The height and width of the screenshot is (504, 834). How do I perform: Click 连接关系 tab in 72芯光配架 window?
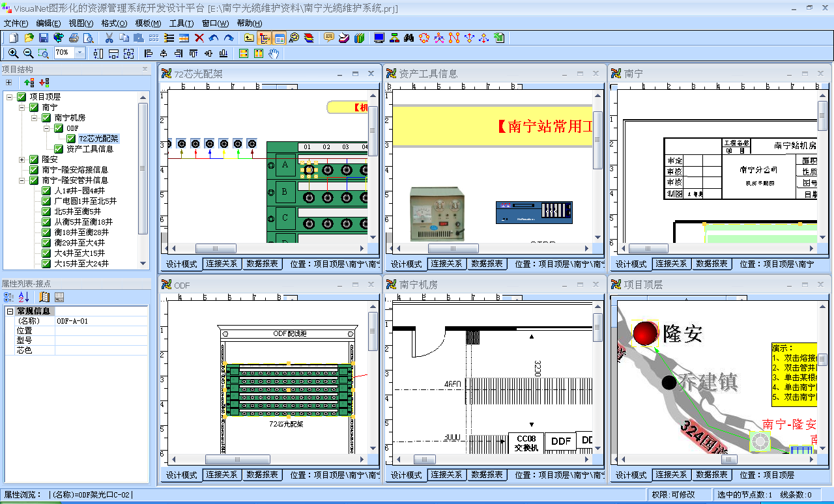(x=222, y=264)
